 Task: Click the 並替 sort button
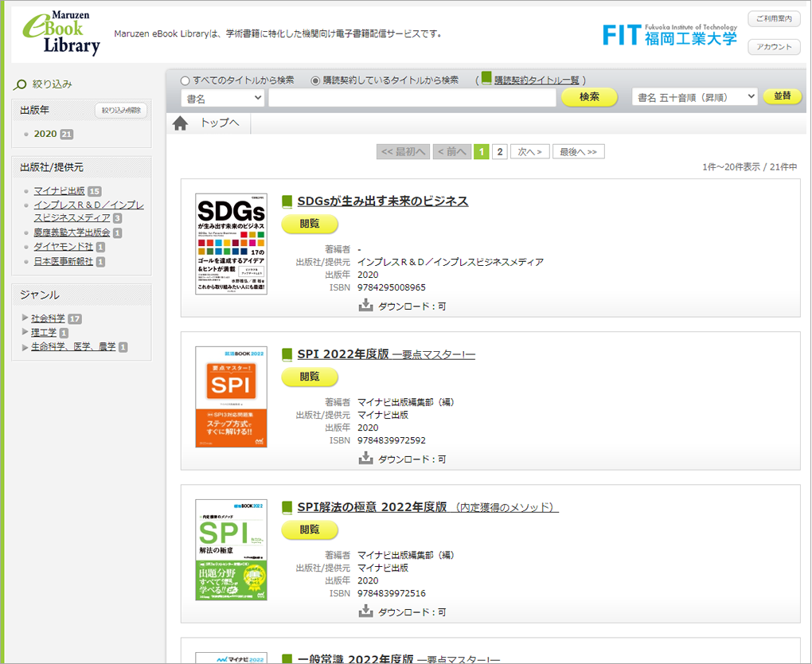[783, 96]
